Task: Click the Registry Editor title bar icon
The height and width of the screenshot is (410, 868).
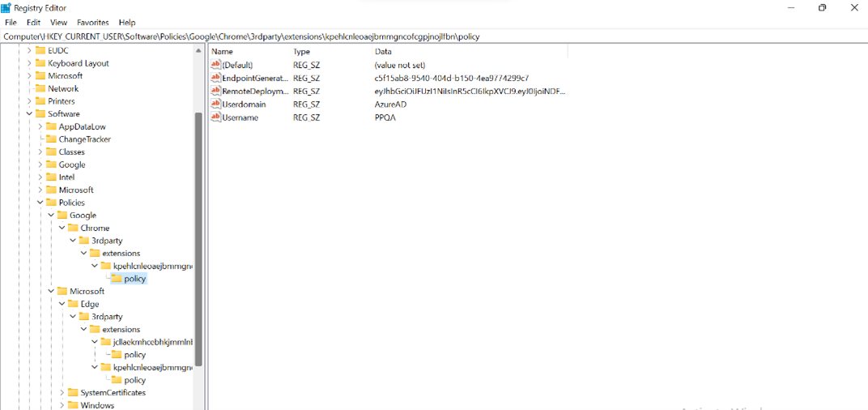Action: pos(6,8)
